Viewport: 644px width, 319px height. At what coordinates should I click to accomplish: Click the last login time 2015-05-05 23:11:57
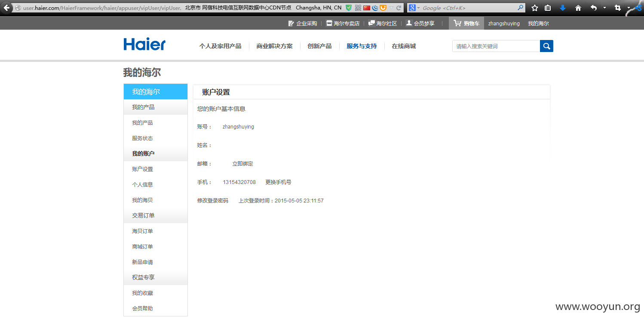(299, 201)
